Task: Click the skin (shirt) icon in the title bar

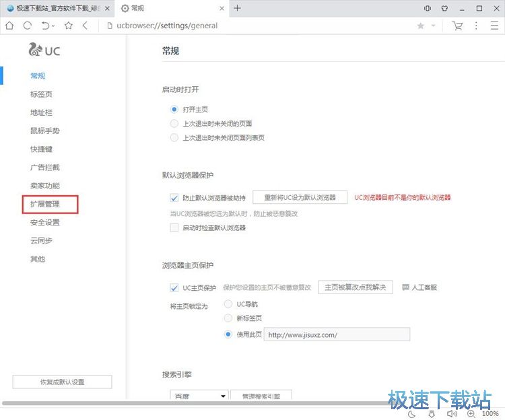Action: coord(444,8)
